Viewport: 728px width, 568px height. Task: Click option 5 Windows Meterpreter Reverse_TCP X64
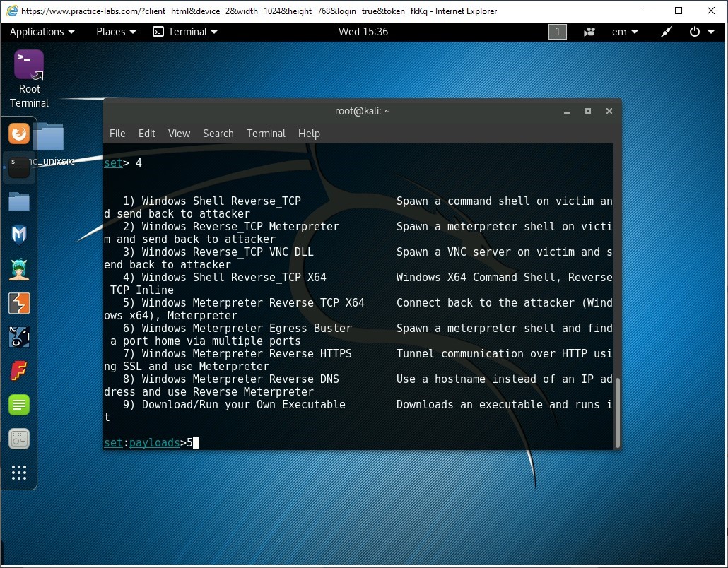pyautogui.click(x=244, y=302)
